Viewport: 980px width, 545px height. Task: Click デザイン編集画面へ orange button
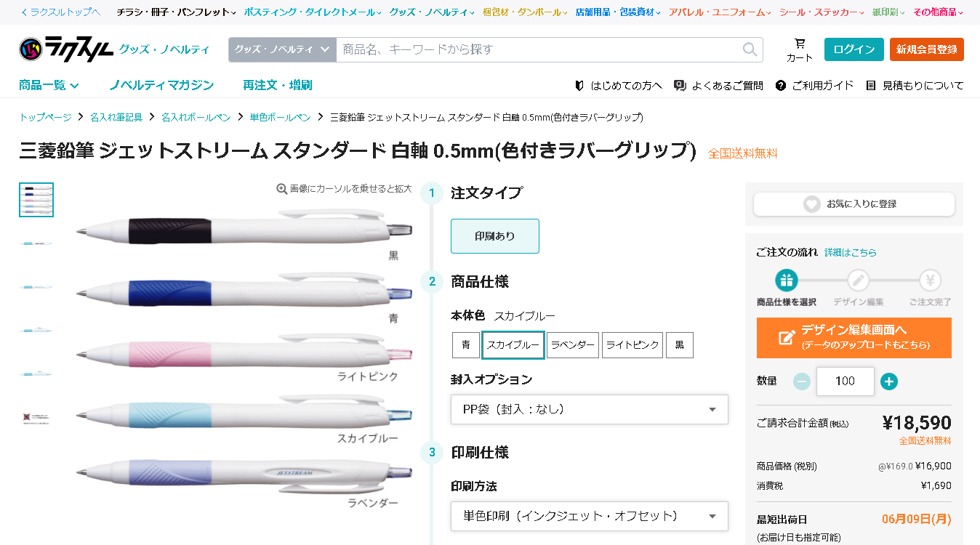(x=854, y=338)
